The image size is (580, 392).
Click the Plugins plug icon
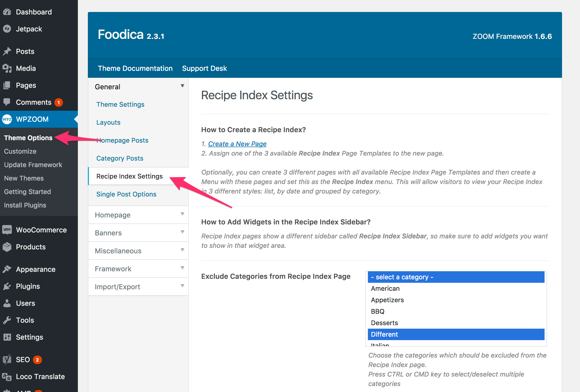(x=7, y=286)
